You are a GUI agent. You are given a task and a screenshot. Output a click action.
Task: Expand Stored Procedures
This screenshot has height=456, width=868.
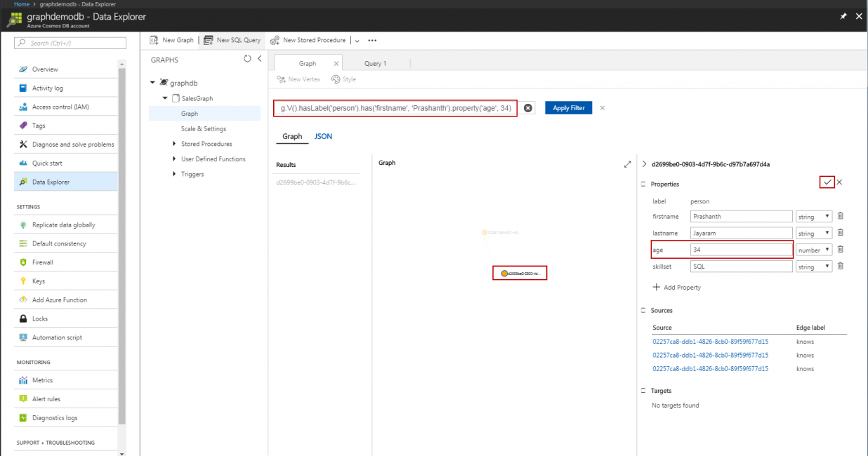pyautogui.click(x=174, y=144)
